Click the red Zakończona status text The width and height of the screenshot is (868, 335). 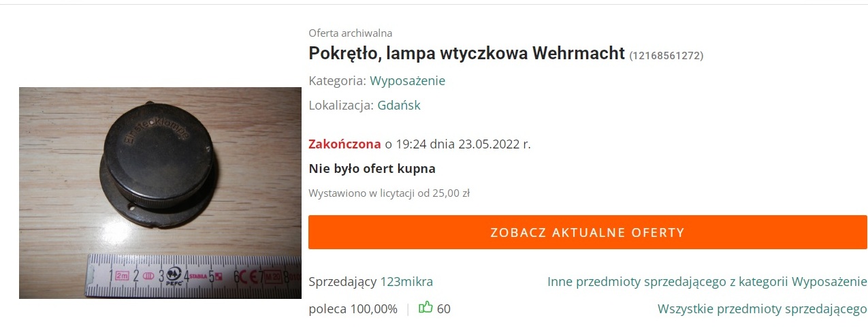pyautogui.click(x=344, y=144)
